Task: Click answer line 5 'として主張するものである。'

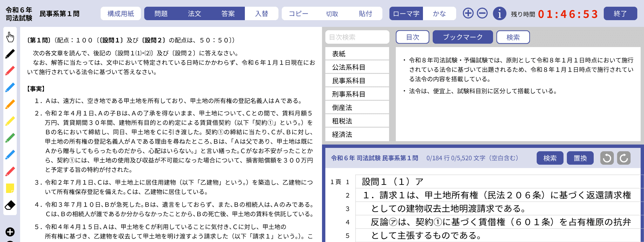Action: click(498, 235)
